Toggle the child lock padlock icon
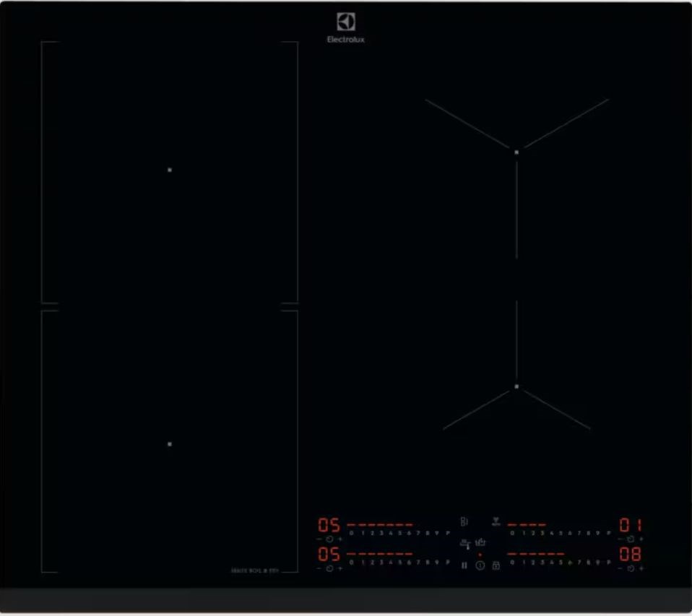 coord(496,565)
